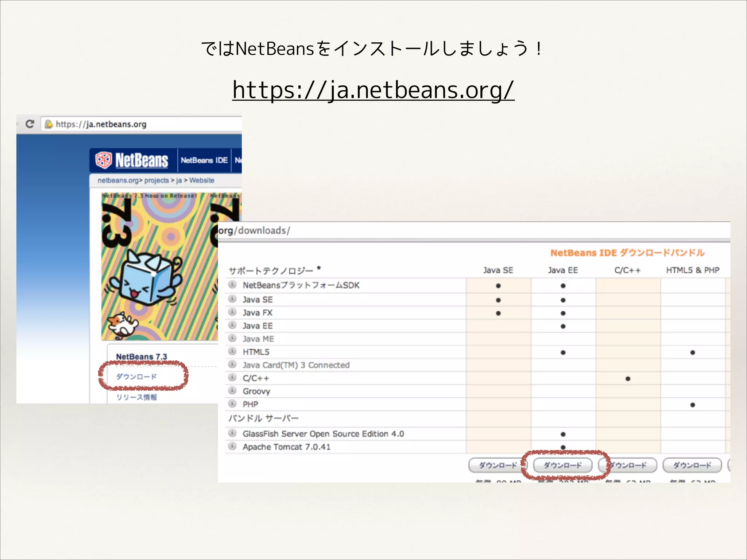Click the C/C++ ダウンロード button

(628, 465)
